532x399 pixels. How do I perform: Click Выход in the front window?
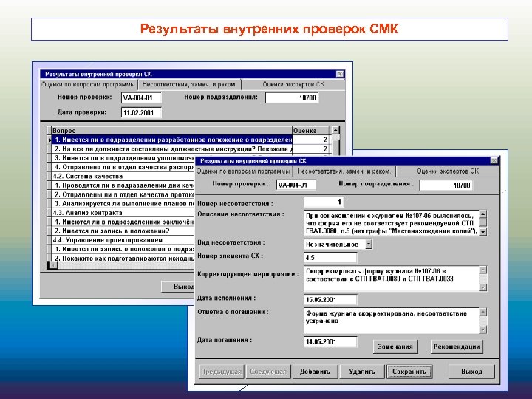(x=471, y=372)
